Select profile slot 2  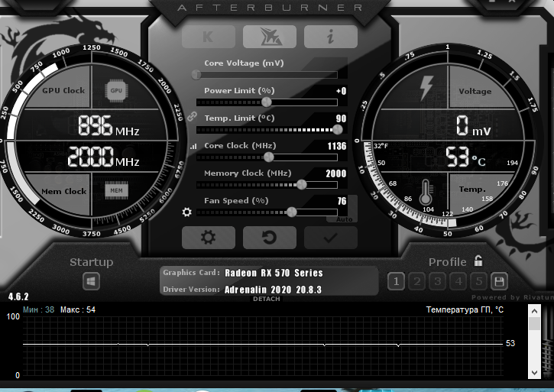(417, 281)
